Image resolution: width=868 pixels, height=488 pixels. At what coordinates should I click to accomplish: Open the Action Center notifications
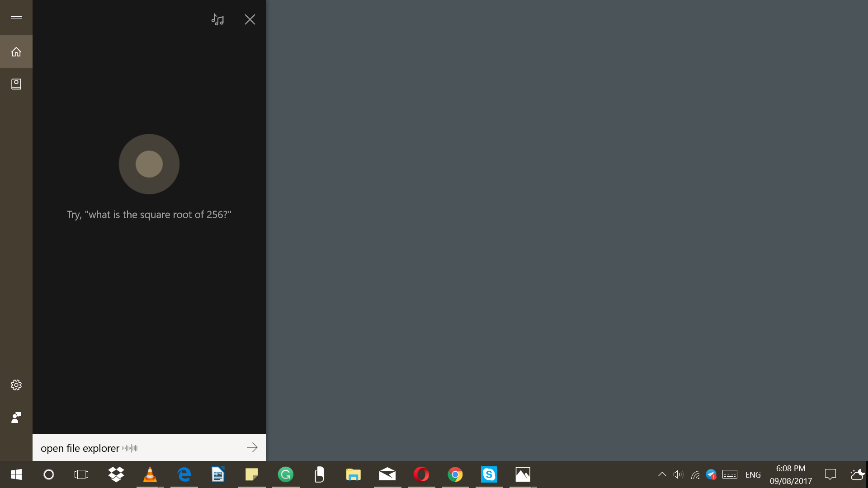click(x=830, y=474)
